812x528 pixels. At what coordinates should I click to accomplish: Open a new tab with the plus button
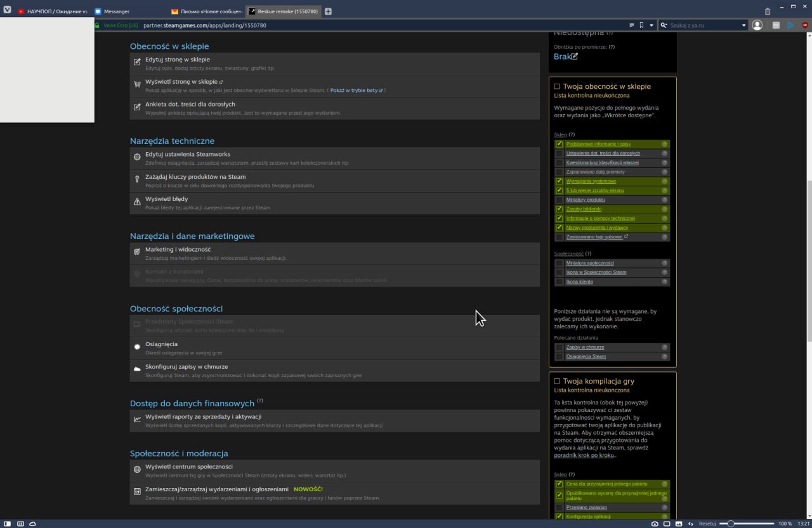tap(328, 11)
